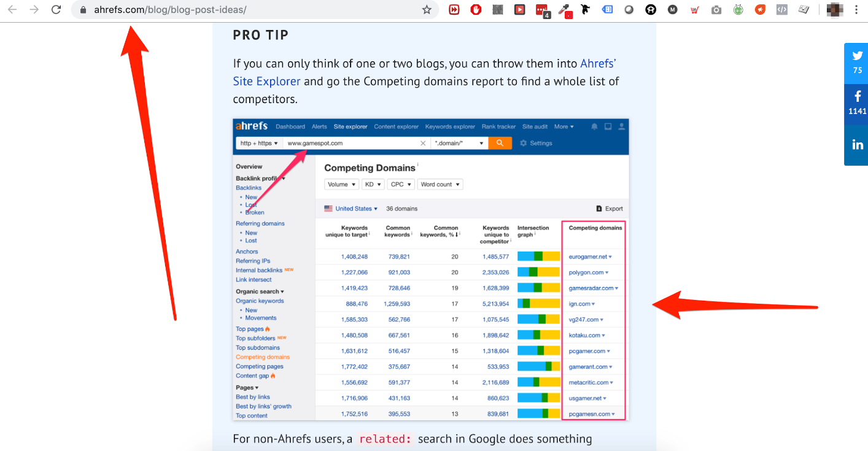Screen dimensions: 868x451
Task: Share the post on LinkedIn
Action: point(857,145)
